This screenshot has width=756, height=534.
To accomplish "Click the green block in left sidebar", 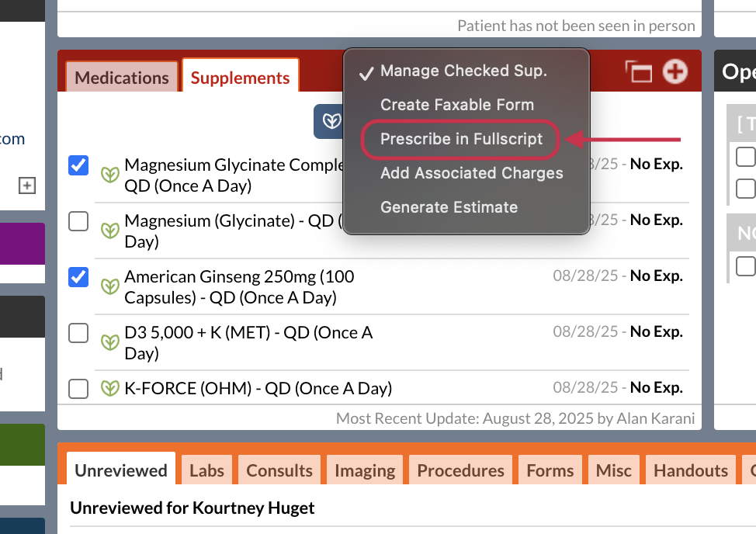I will click(23, 445).
